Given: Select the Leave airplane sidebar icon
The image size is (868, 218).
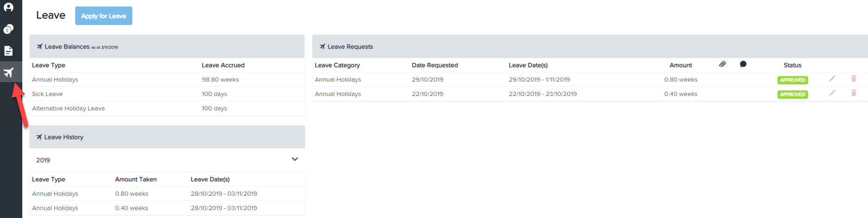Looking at the screenshot, I should point(8,72).
